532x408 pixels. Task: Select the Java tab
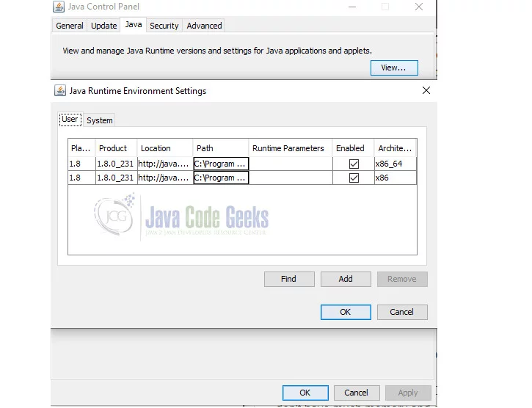[134, 25]
